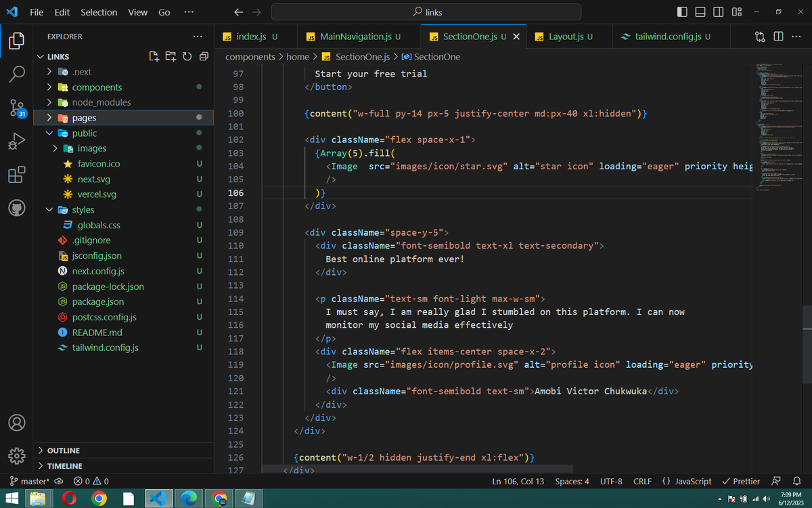This screenshot has height=508, width=812.
Task: Switch to the MainNavigation.js tab
Action: 360,37
